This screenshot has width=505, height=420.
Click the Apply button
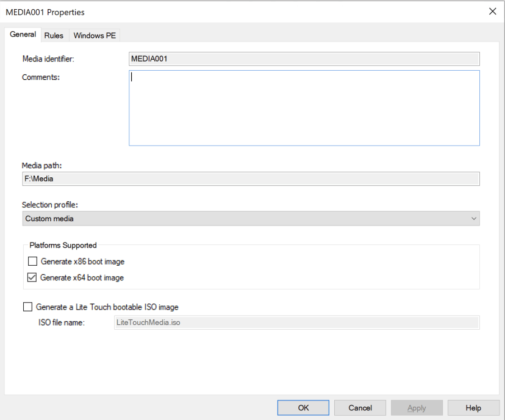click(417, 407)
